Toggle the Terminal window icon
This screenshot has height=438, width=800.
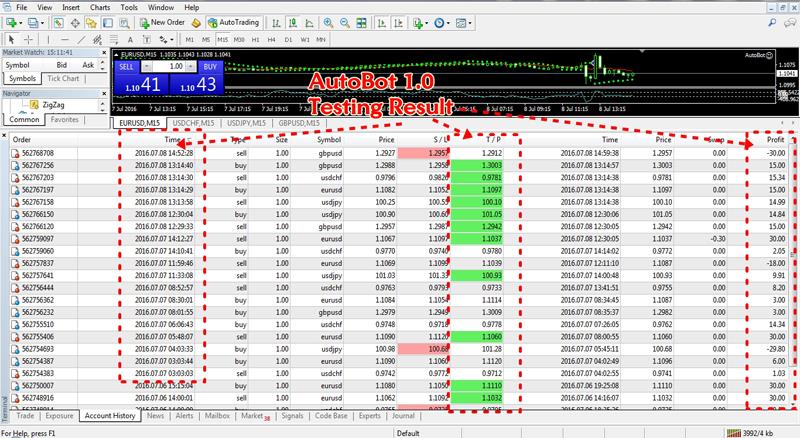[x=108, y=23]
